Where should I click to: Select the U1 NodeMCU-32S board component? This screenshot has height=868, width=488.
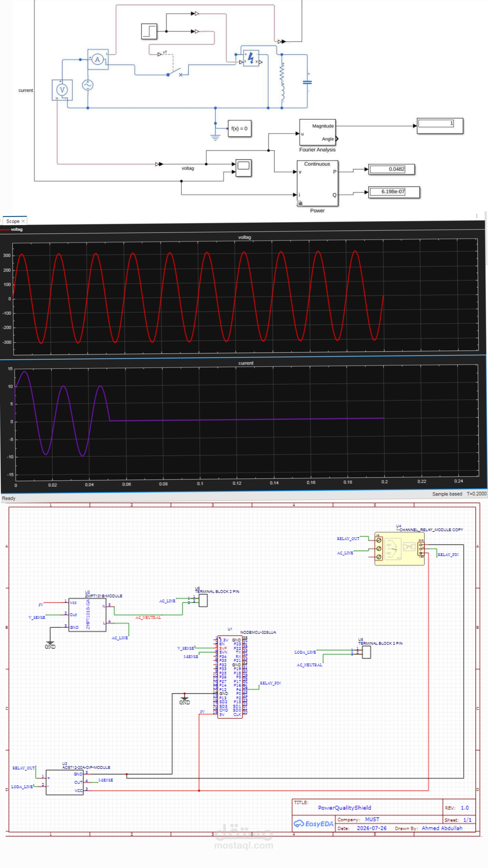pyautogui.click(x=230, y=677)
